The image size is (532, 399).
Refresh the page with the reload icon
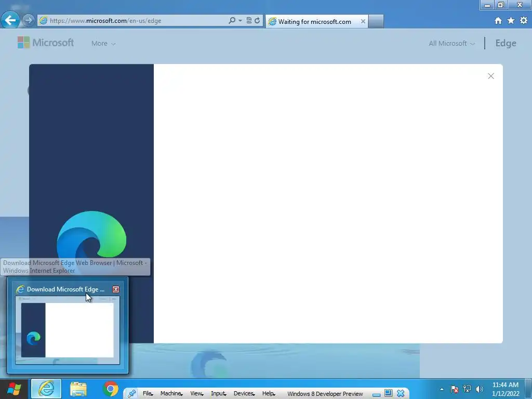click(257, 20)
